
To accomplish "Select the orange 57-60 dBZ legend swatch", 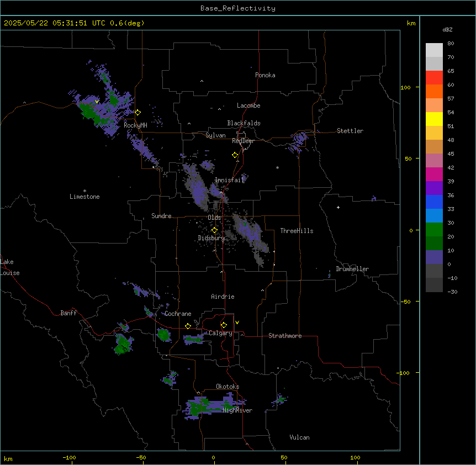I will point(434,91).
